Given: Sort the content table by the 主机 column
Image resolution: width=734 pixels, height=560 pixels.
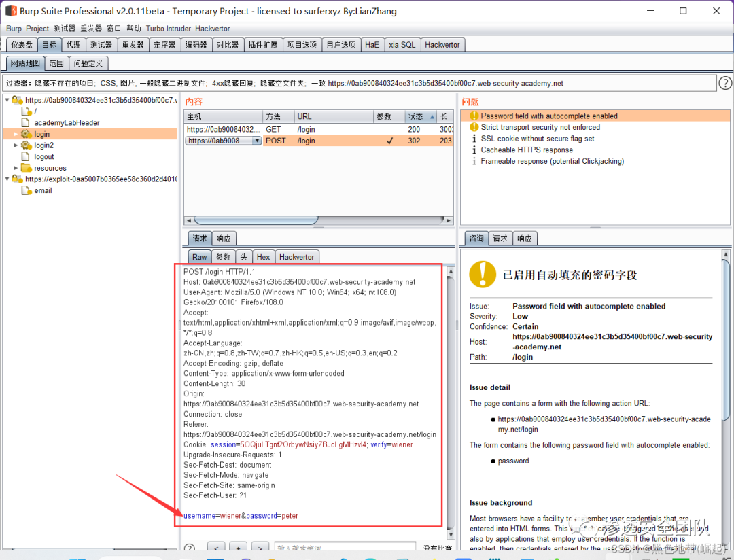Looking at the screenshot, I should (224, 117).
